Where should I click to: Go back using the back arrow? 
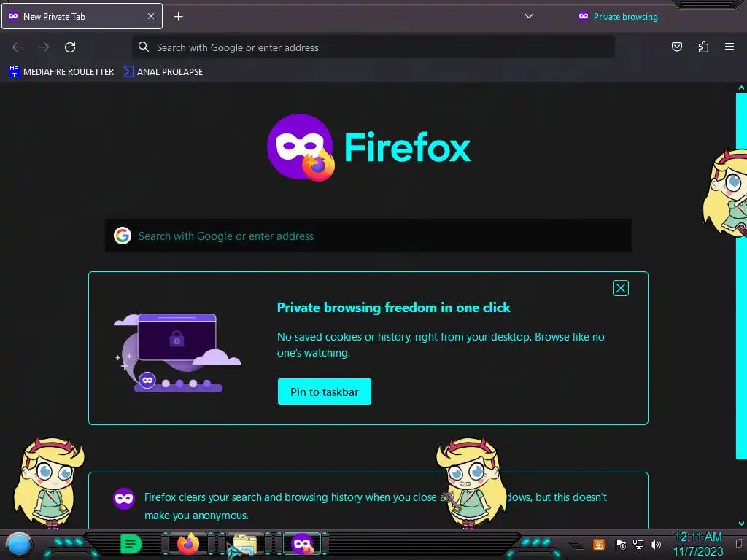[x=18, y=47]
